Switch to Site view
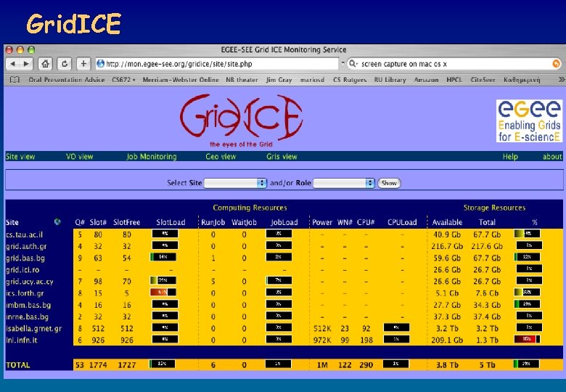566x392 pixels. (20, 157)
